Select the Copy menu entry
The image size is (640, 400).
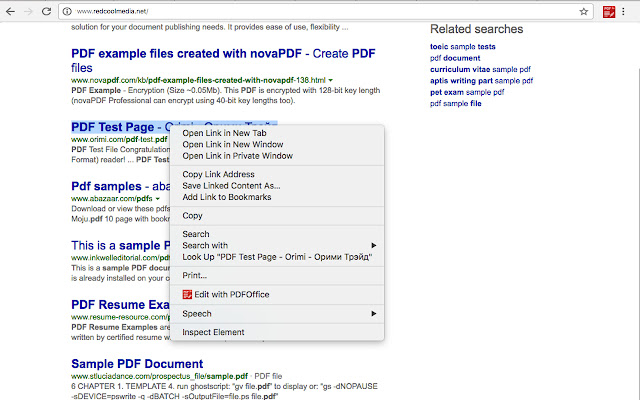[192, 216]
